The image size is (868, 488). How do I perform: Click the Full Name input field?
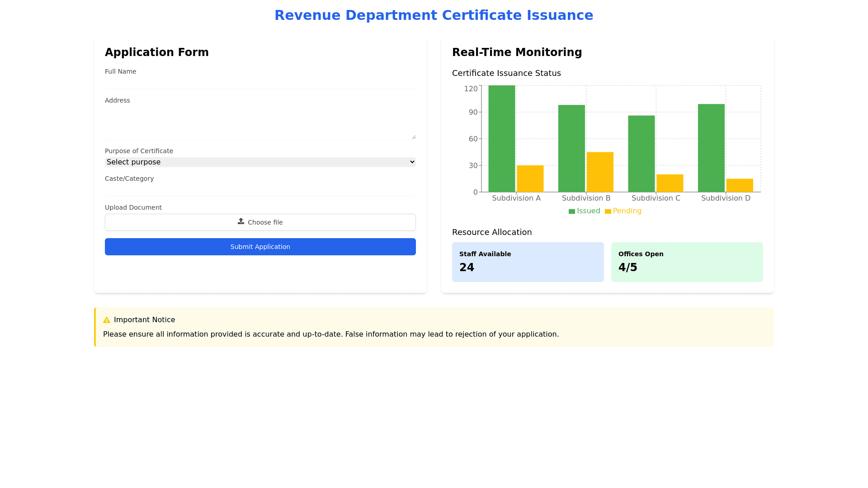pyautogui.click(x=260, y=83)
